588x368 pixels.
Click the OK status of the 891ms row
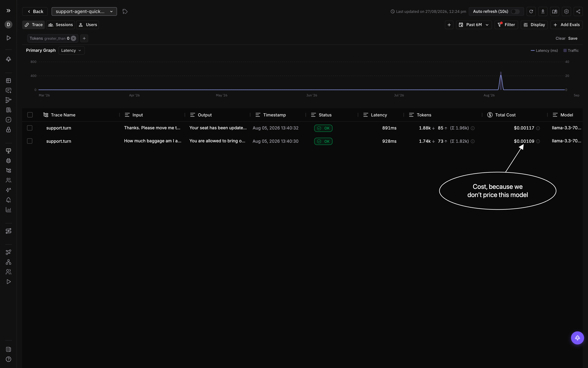pyautogui.click(x=323, y=128)
